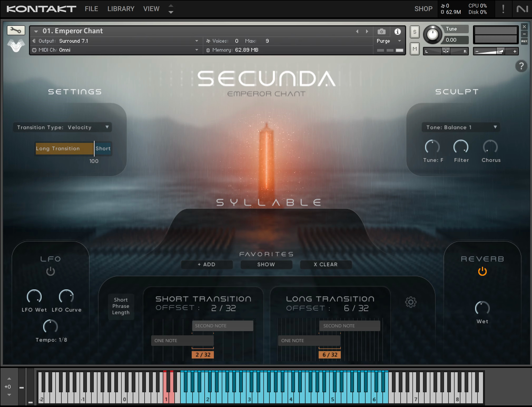Toggle the LFO power button

click(x=50, y=271)
